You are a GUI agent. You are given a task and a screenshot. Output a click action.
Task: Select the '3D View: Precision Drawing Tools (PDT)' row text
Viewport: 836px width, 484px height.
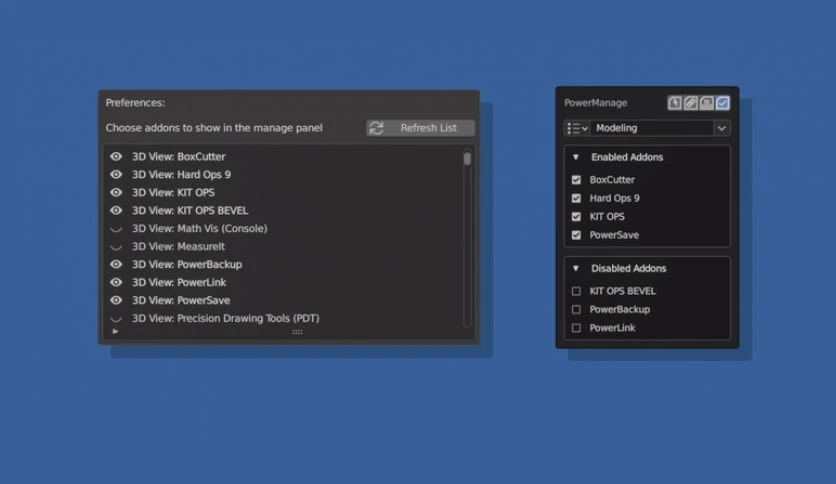point(226,318)
